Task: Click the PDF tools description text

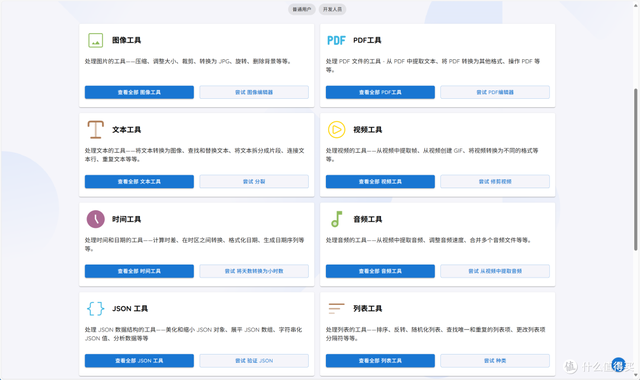Action: pos(433,65)
